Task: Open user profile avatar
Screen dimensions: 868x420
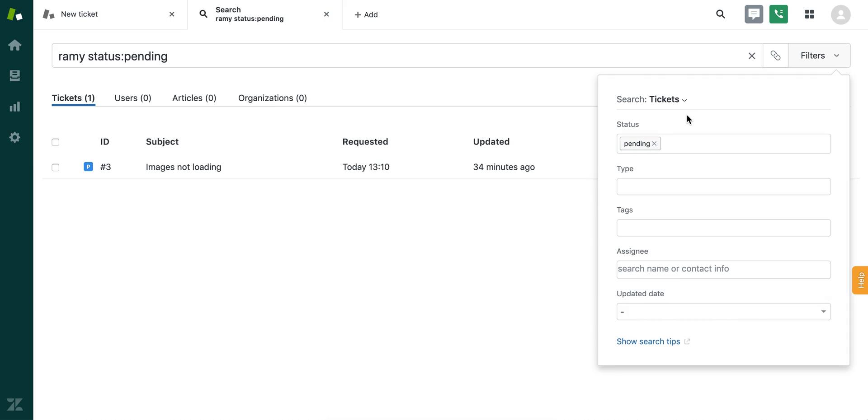Action: [840, 14]
